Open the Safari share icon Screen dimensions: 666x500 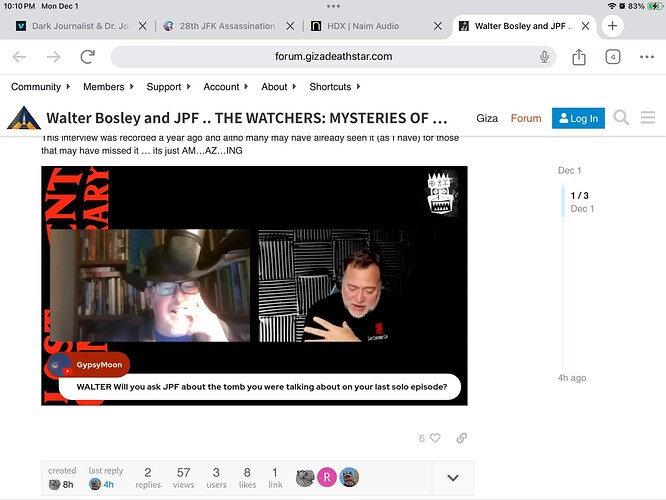pyautogui.click(x=579, y=57)
